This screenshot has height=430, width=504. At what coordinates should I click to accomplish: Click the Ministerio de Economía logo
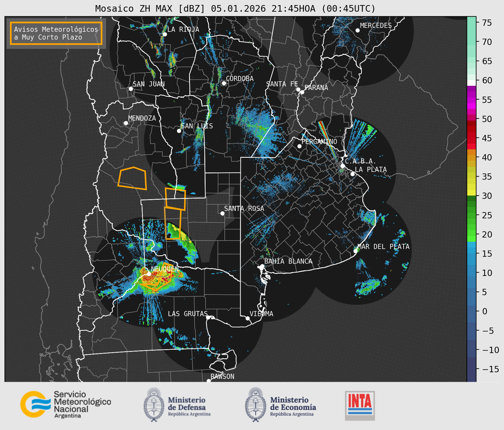281,405
